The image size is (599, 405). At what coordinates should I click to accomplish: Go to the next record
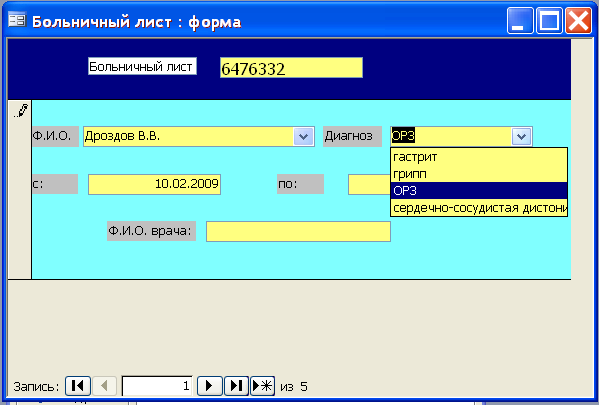point(210,386)
